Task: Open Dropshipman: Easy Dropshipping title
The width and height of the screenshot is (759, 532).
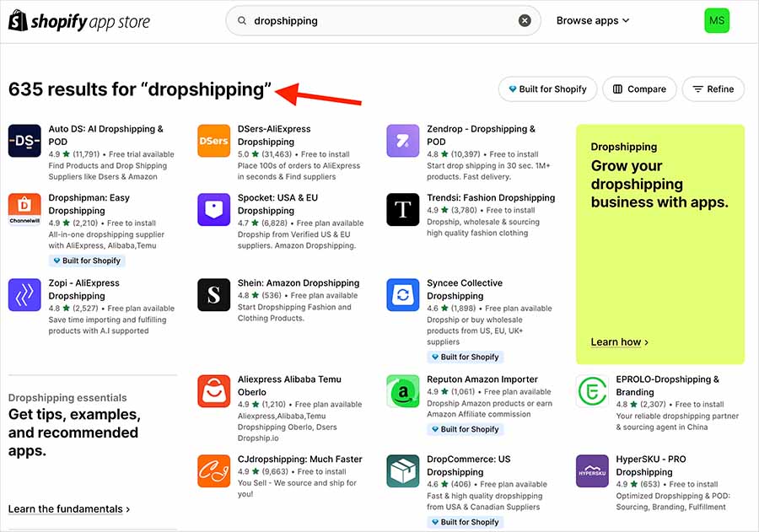Action: click(89, 204)
